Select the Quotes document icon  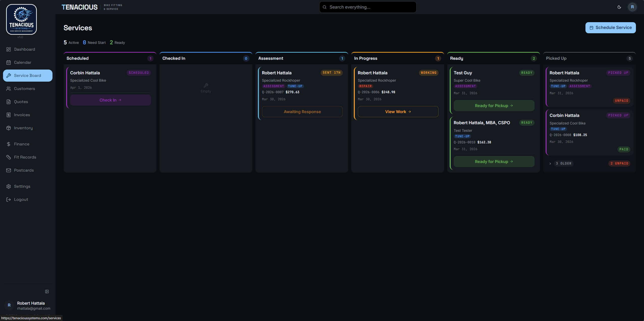(x=9, y=102)
